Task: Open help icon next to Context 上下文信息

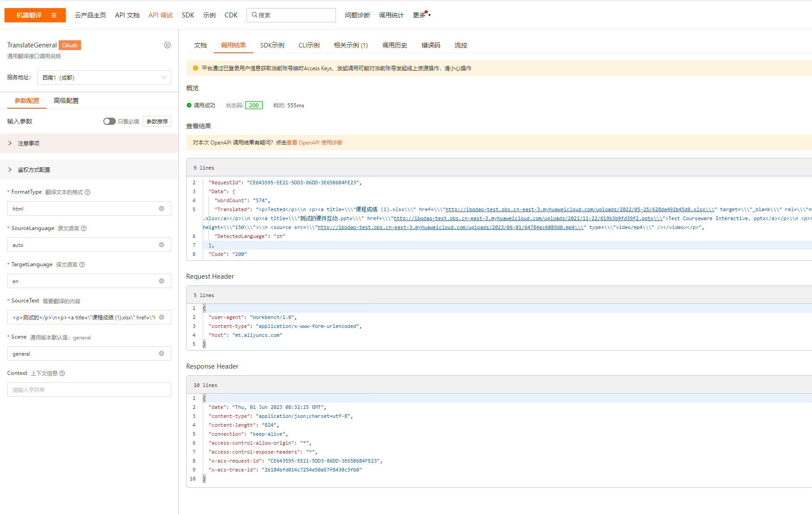Action: 62,373
